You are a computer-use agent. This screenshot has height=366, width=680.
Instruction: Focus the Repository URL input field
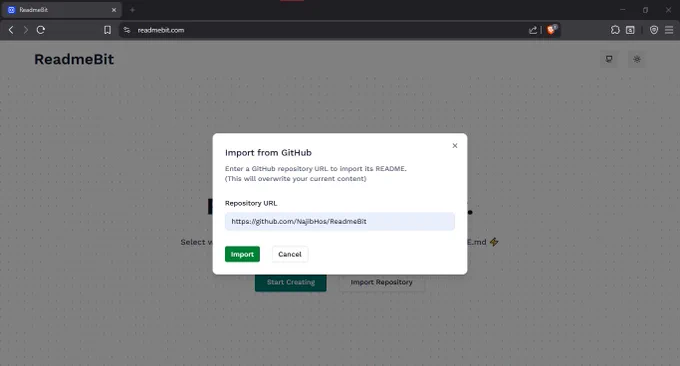tap(340, 221)
